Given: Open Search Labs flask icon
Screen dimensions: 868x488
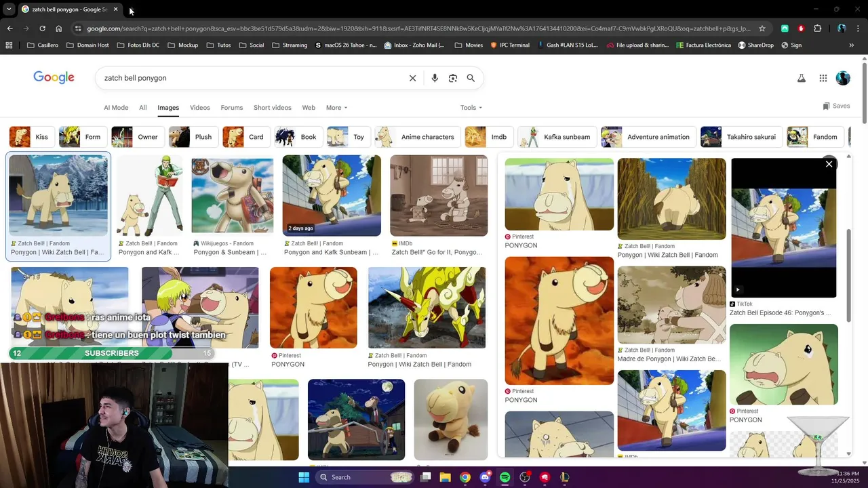Looking at the screenshot, I should pyautogui.click(x=802, y=78).
